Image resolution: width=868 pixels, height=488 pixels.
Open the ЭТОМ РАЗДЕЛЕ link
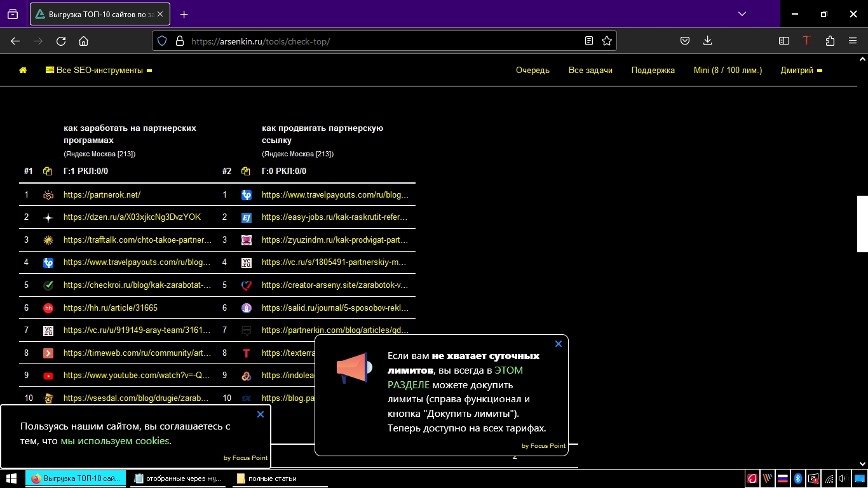coord(455,377)
